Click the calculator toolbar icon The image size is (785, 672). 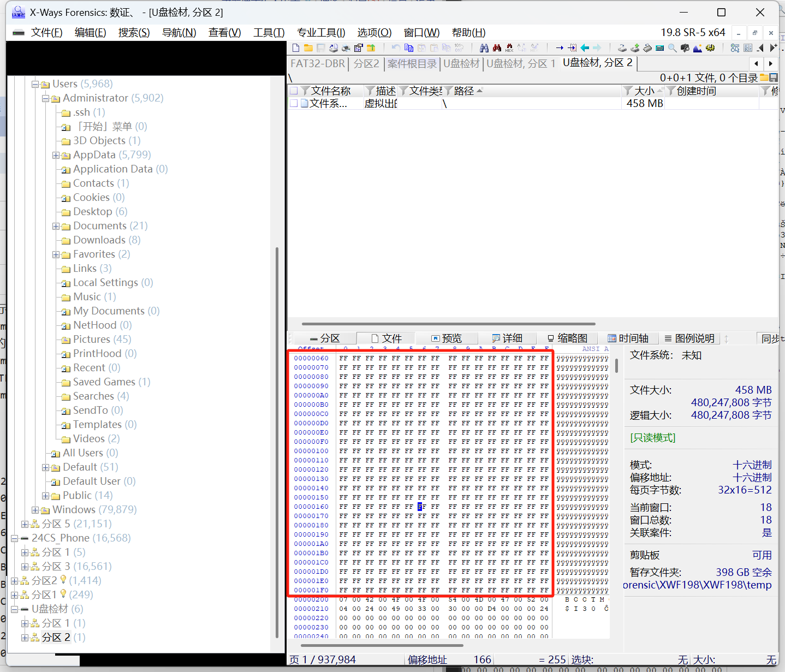(x=660, y=48)
